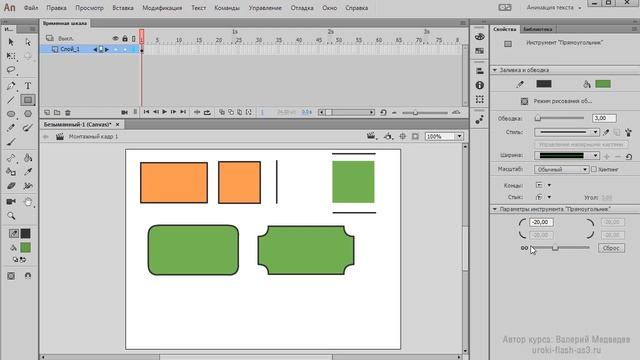Delete layer with the trash icon

click(68, 112)
